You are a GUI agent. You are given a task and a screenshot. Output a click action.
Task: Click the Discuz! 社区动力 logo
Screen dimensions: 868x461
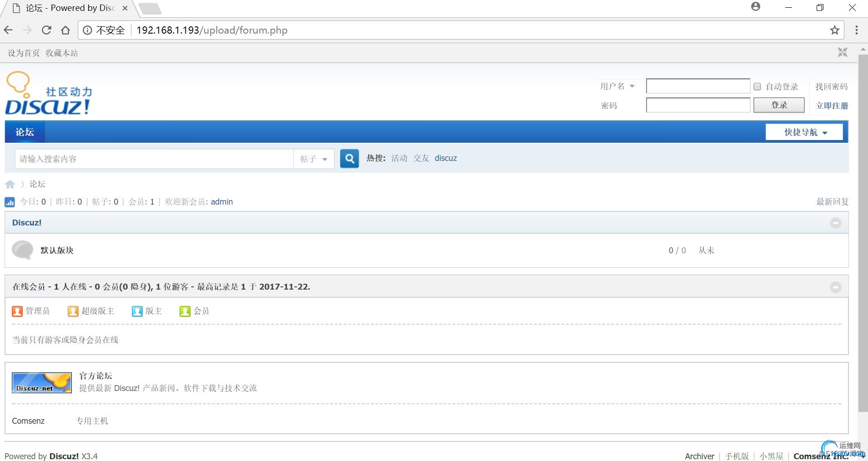tap(48, 93)
